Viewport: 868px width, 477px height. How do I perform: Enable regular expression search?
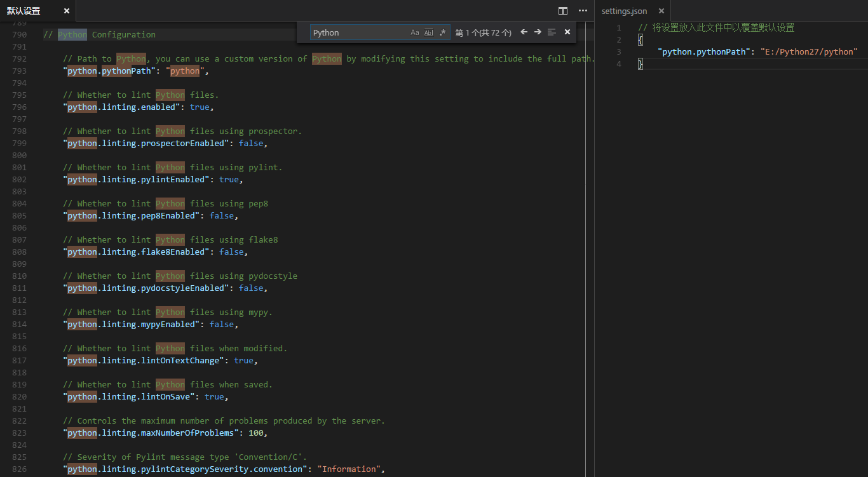tap(443, 32)
